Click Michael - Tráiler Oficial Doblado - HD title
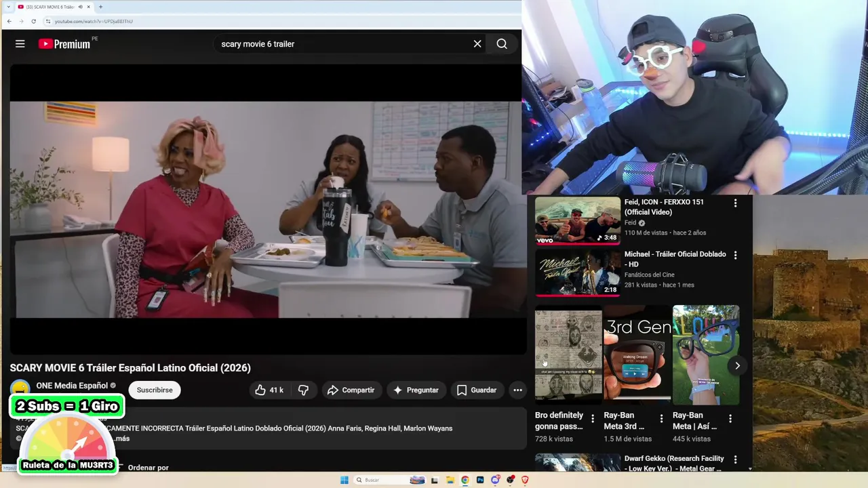This screenshot has width=868, height=488. click(x=675, y=259)
